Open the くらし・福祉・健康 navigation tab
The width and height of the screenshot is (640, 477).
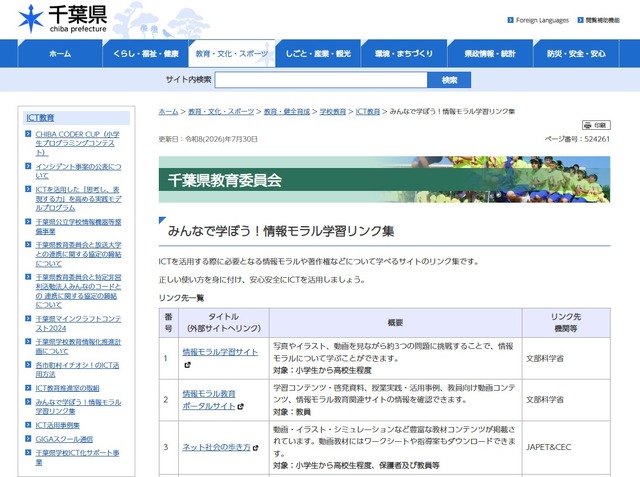(146, 53)
